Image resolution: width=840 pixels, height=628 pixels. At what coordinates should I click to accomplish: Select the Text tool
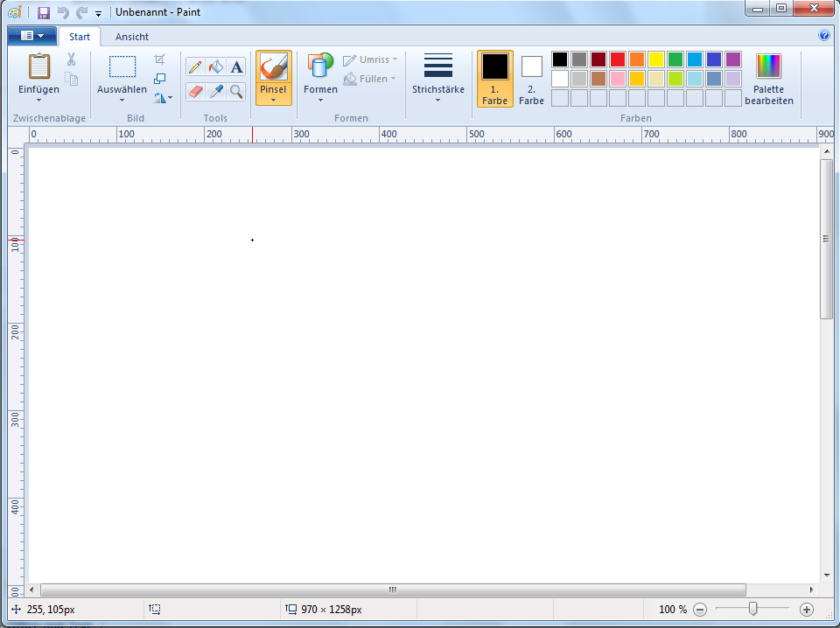click(x=236, y=67)
